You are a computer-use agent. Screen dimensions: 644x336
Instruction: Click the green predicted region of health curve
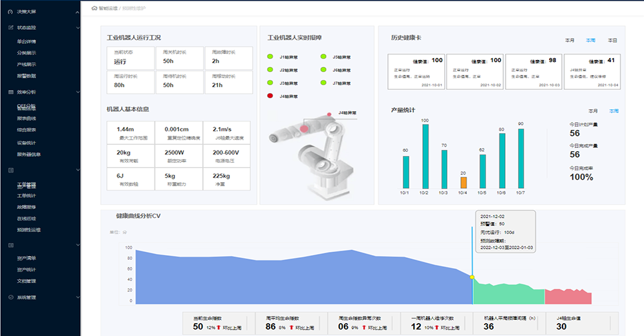pos(508,295)
